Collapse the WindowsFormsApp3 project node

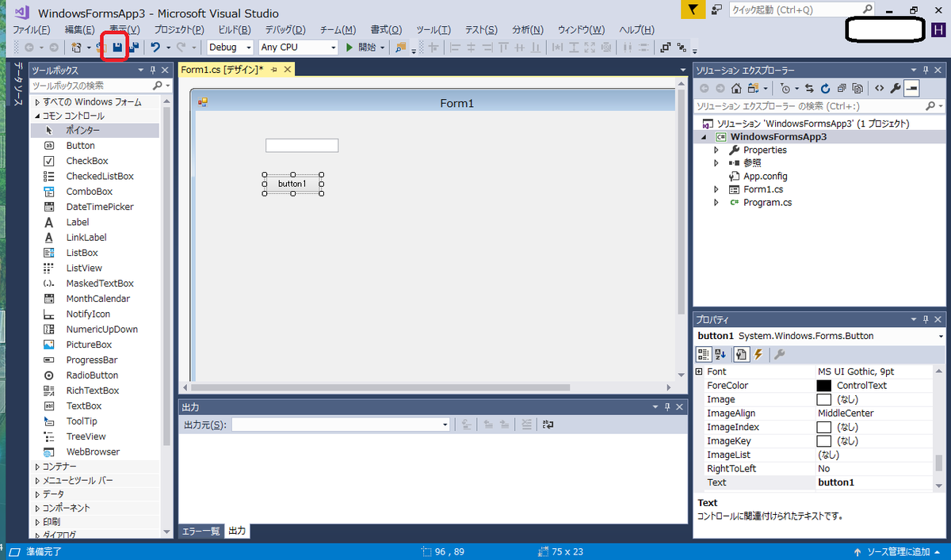(704, 137)
